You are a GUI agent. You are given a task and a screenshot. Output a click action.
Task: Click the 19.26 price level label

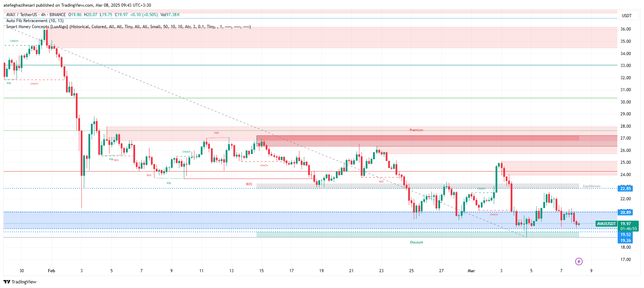point(625,240)
